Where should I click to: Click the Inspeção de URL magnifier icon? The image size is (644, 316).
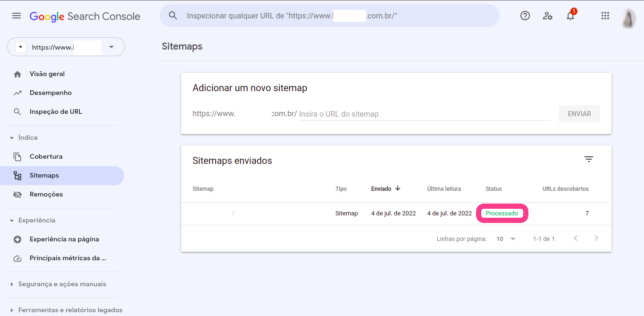click(17, 112)
